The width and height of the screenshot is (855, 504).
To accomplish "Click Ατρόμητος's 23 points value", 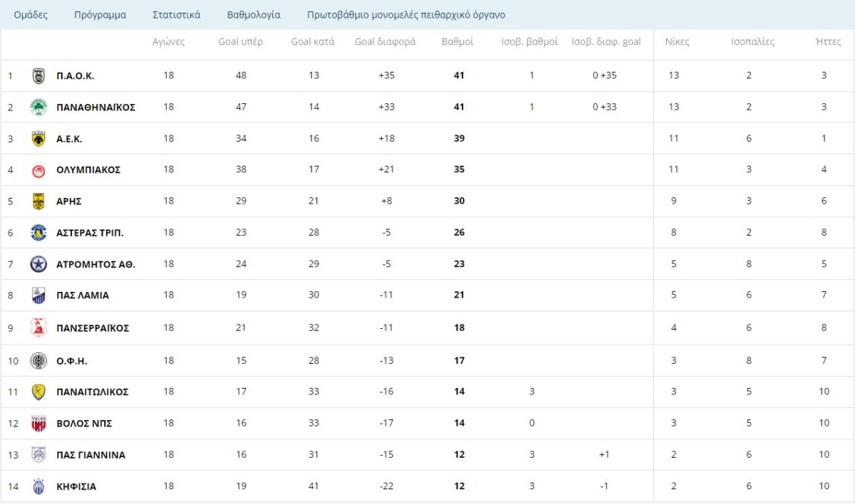I will pos(459,263).
